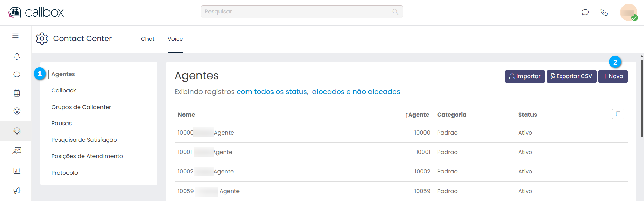Screen dimensions: 644x201
Task: Select Grupos de Callcenter menu item
Action: tap(81, 107)
